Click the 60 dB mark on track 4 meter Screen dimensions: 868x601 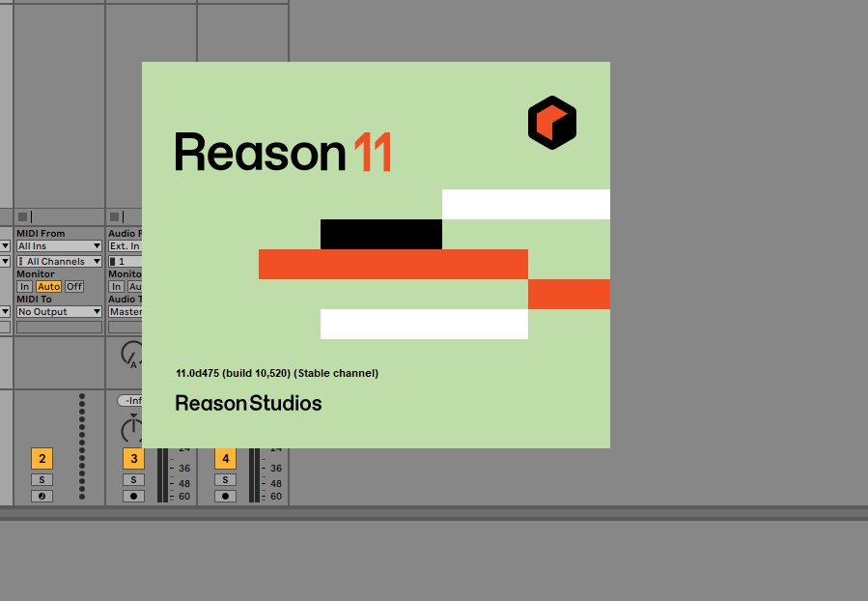coord(276,497)
